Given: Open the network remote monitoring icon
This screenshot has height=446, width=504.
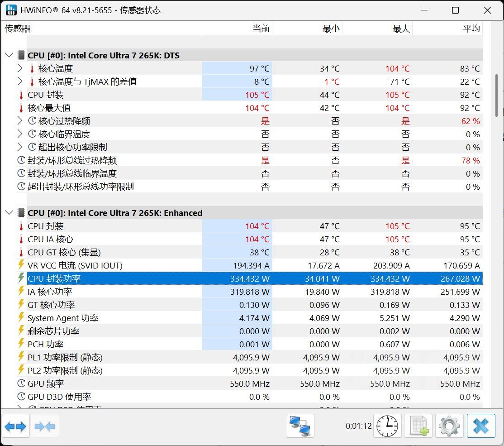Looking at the screenshot, I should pyautogui.click(x=300, y=426).
